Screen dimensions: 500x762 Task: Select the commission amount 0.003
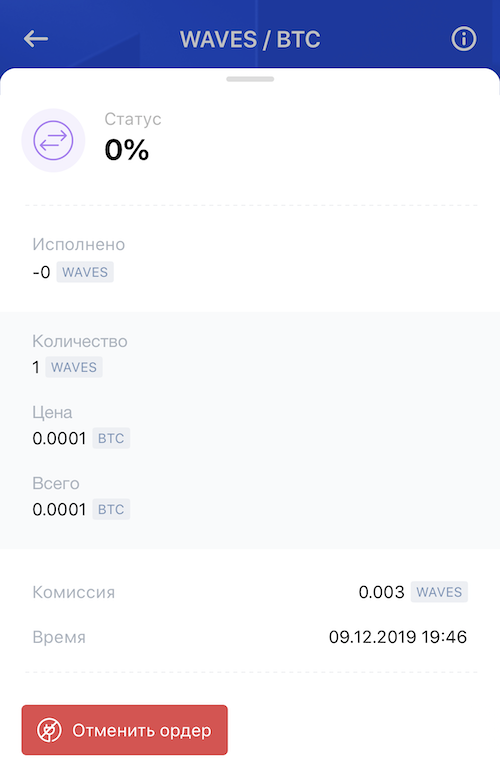381,592
